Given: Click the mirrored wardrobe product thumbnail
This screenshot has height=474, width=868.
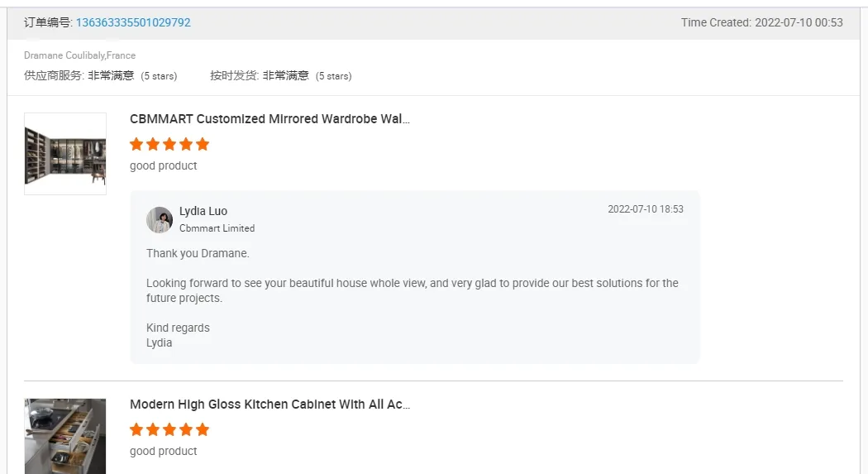Looking at the screenshot, I should click(x=65, y=154).
